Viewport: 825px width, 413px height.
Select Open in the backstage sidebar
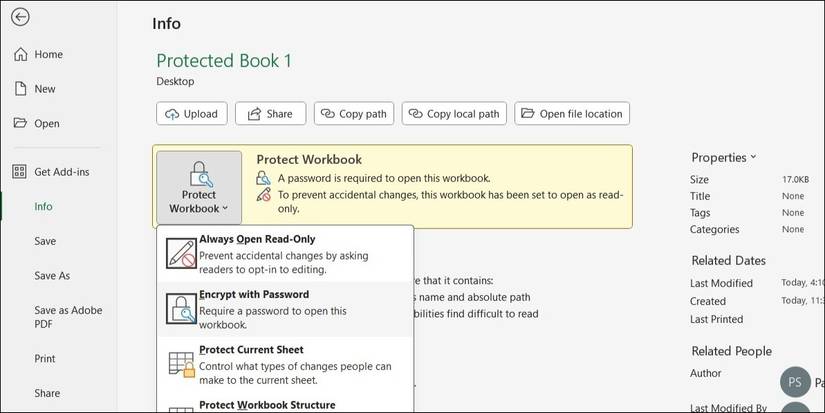click(47, 124)
